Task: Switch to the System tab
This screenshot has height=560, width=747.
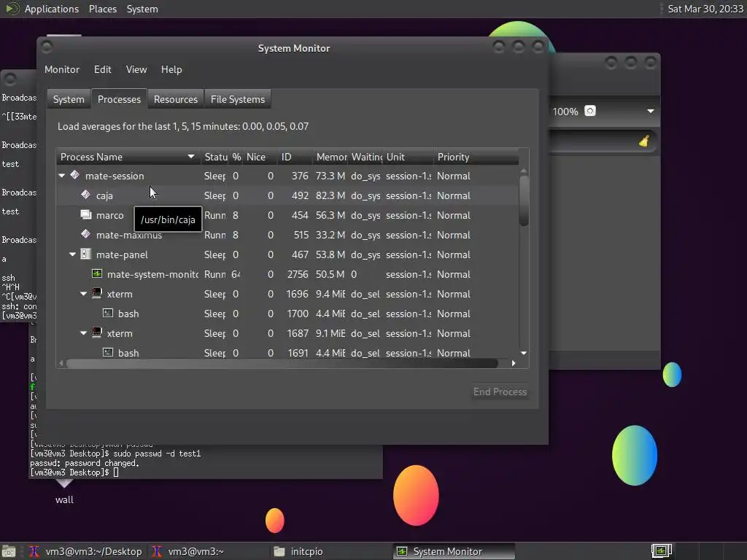Action: 69,99
